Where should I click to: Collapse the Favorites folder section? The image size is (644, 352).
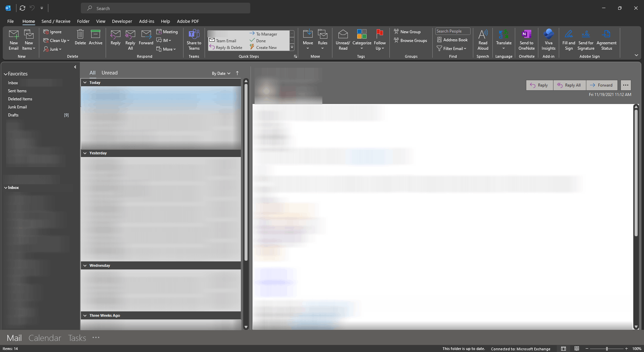click(x=5, y=74)
